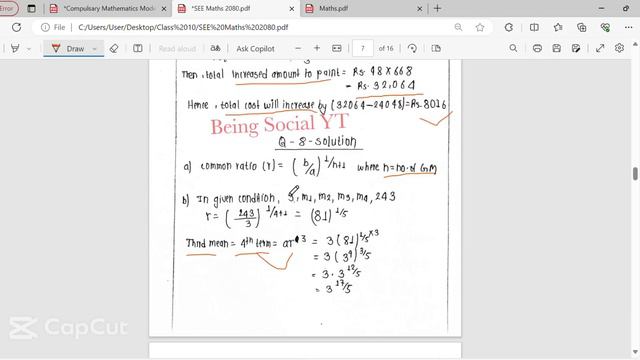This screenshot has width=640, height=360.
Task: Open the Extensions icon
Action: [x=509, y=27]
